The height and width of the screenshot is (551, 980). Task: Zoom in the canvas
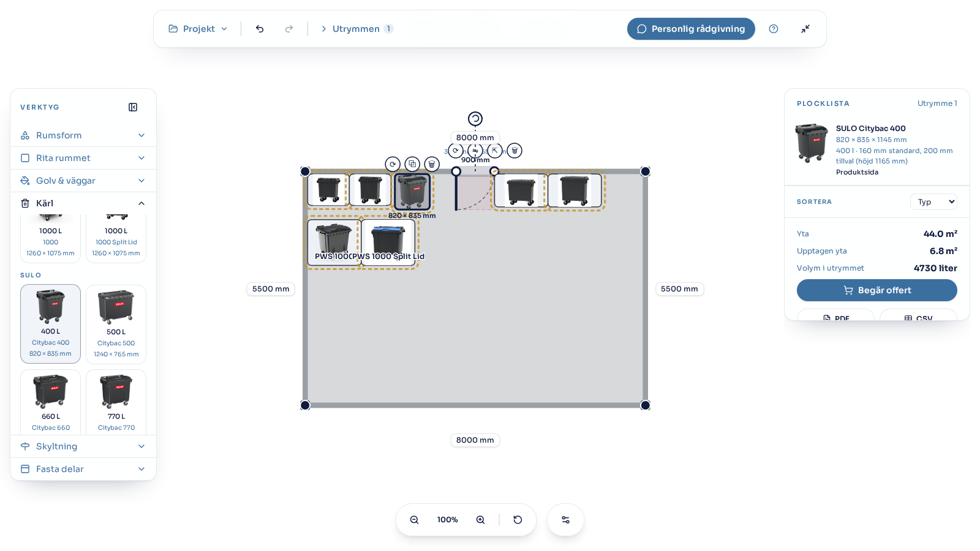[x=481, y=520]
